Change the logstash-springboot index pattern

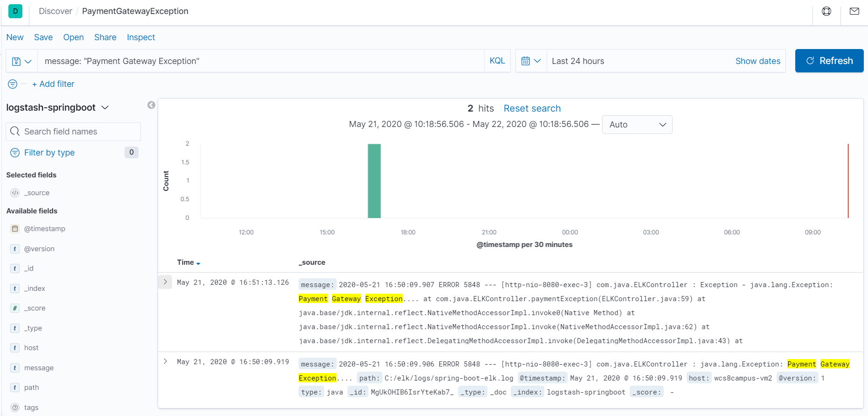coord(57,107)
